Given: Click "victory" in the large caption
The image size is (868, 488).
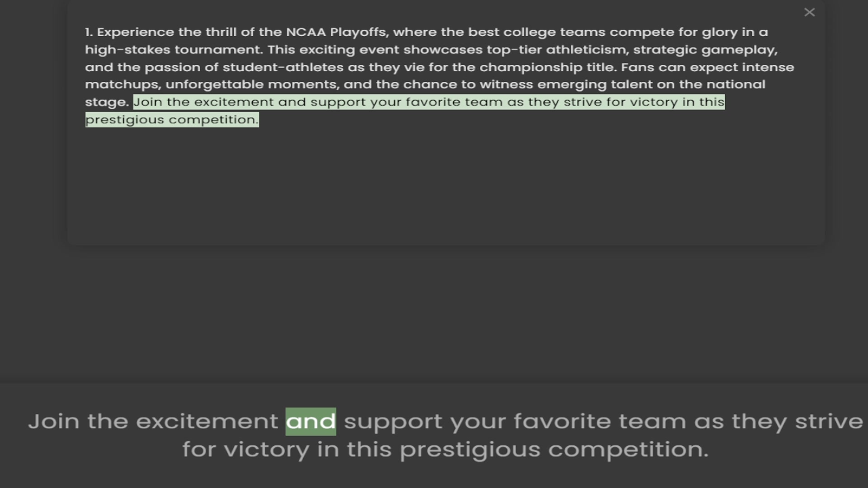Looking at the screenshot, I should pyautogui.click(x=266, y=450).
